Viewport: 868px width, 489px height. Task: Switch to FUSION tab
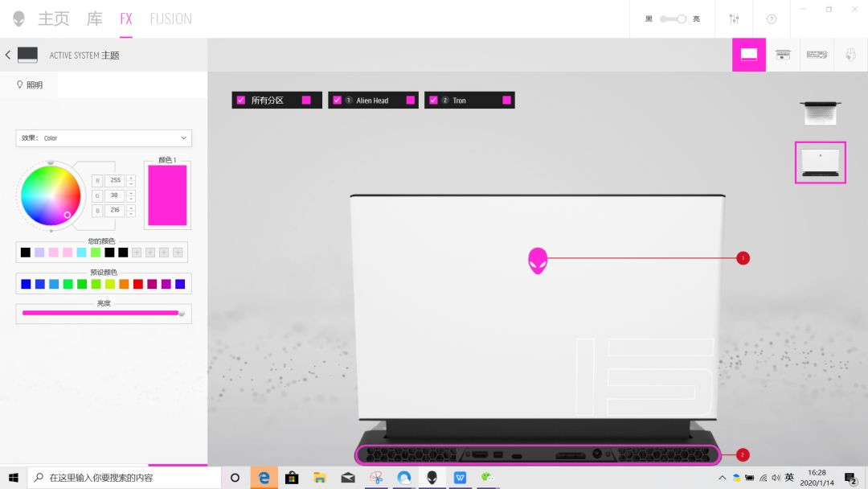(171, 18)
